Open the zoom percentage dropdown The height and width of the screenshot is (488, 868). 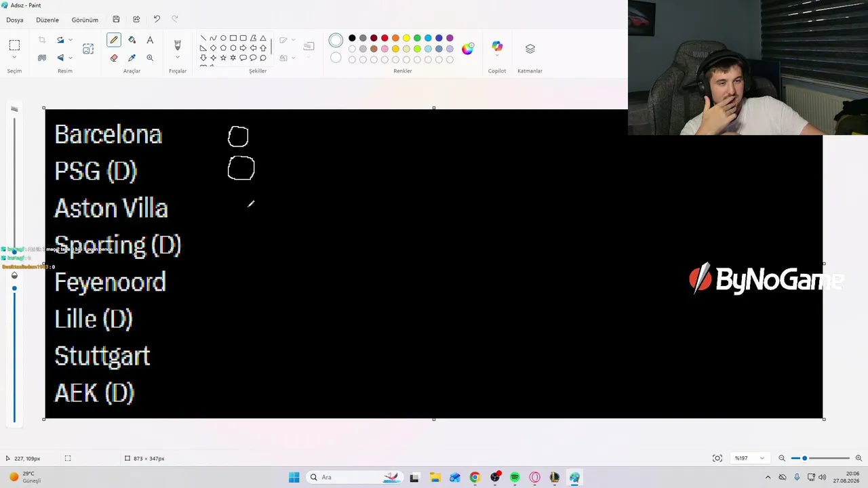tap(750, 458)
